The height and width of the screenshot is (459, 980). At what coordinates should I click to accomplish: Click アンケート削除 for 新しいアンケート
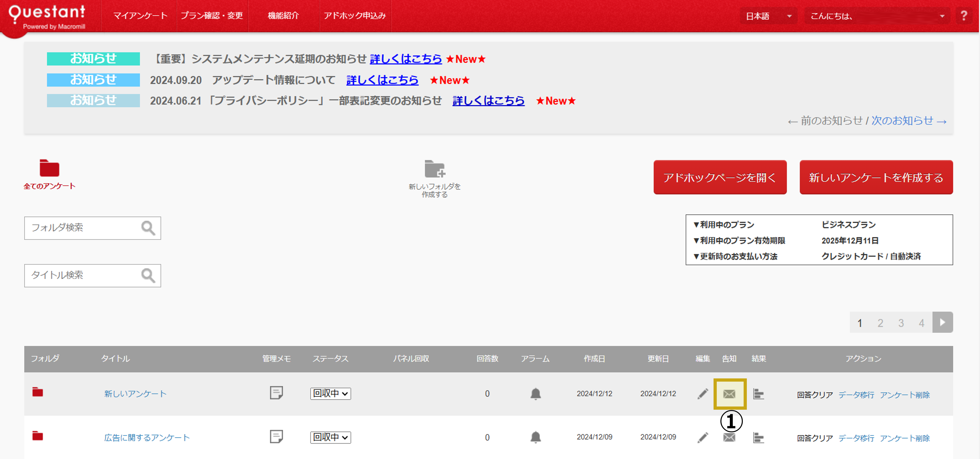coord(905,395)
